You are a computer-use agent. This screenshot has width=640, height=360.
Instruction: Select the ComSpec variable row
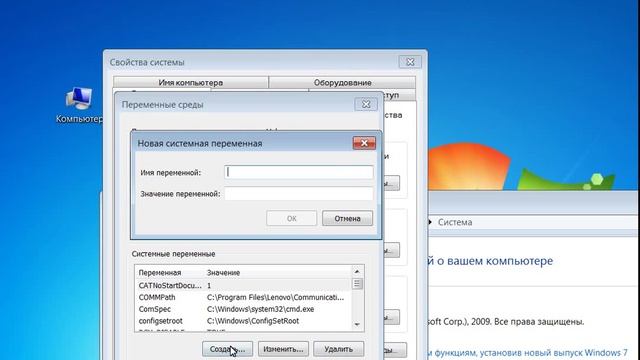pyautogui.click(x=243, y=309)
